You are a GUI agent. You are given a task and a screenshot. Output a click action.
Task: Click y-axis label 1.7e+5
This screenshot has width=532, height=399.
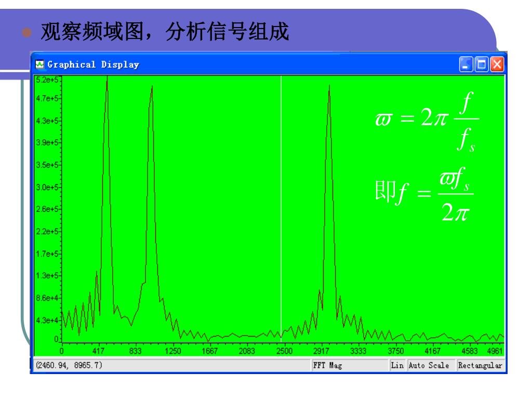click(x=47, y=254)
